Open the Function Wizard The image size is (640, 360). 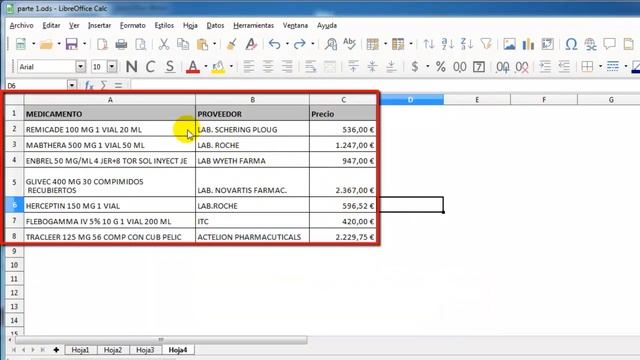pyautogui.click(x=89, y=85)
